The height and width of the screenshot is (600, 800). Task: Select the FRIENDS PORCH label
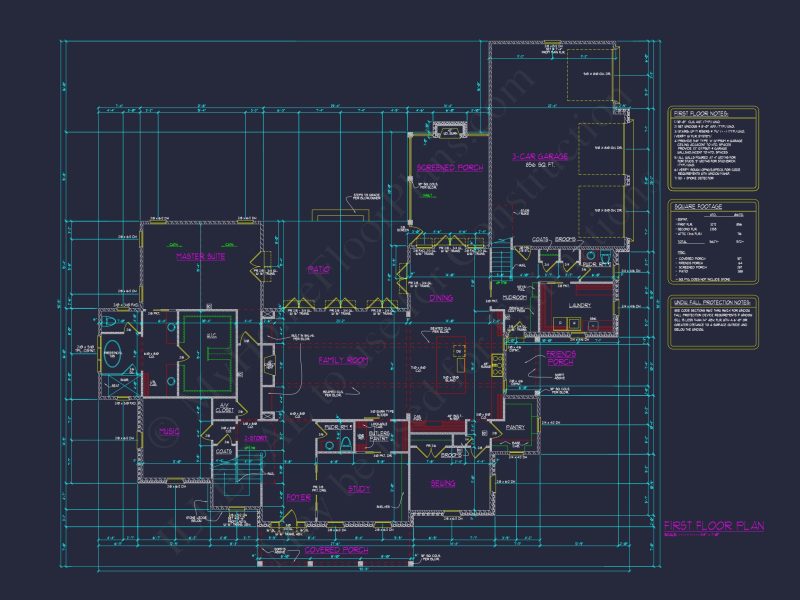(560, 358)
